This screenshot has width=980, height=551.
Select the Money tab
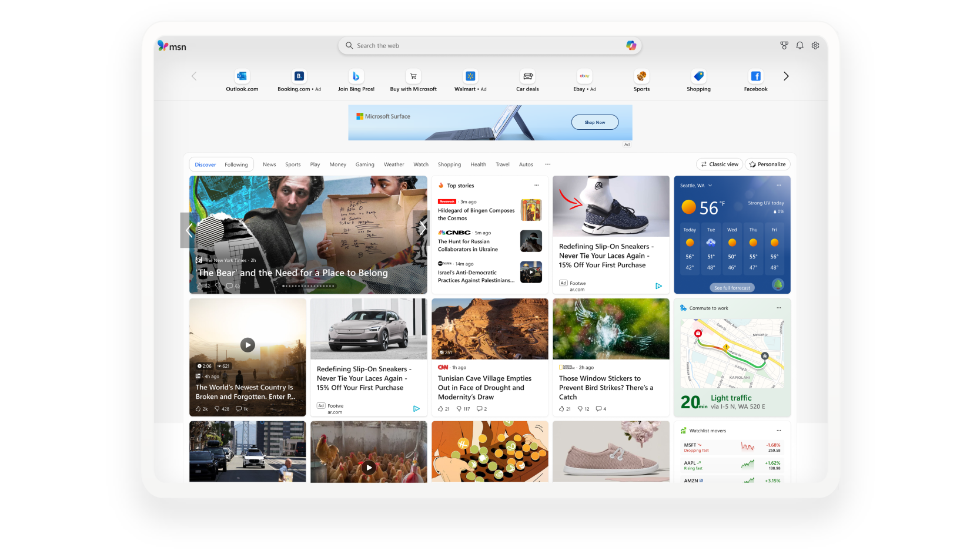point(337,164)
